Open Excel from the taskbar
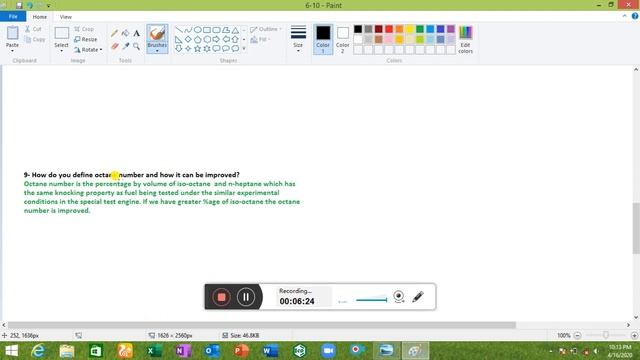Screen dimensions: 640x360 [154, 351]
